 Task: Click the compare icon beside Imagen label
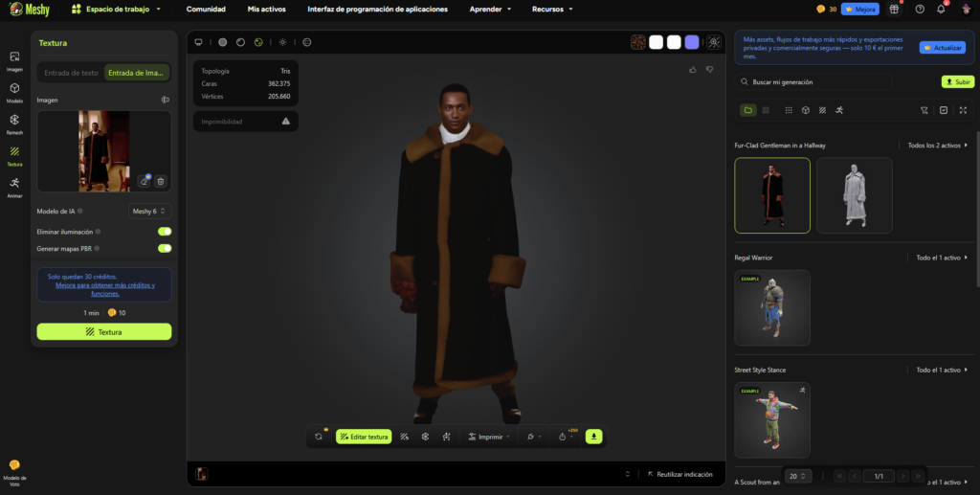166,100
